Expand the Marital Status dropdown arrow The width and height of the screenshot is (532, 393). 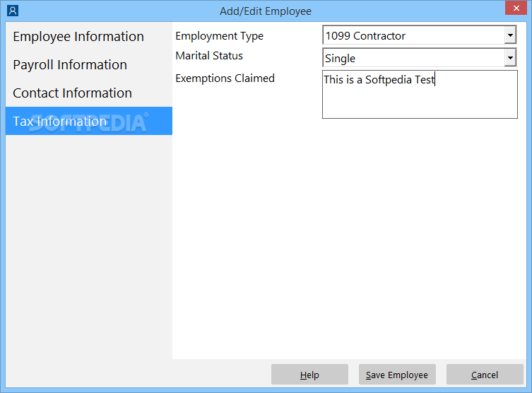(x=510, y=58)
